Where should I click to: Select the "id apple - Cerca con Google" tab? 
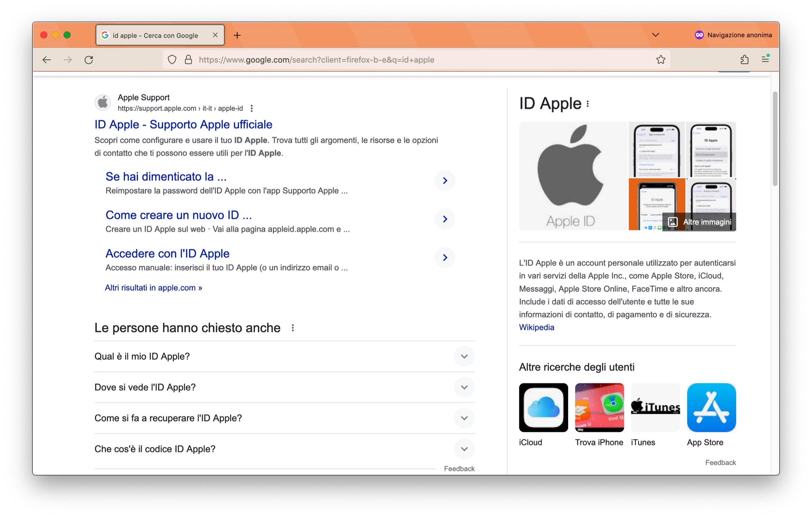156,35
